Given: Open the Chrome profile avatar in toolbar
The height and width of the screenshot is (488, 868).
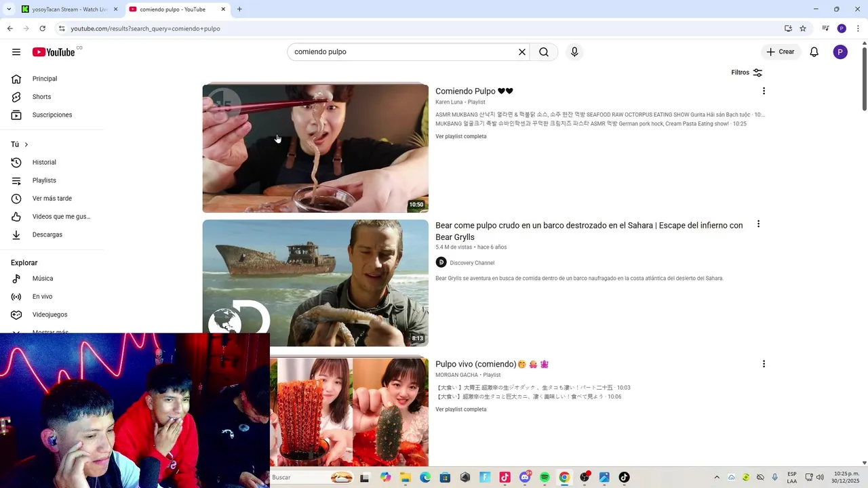Looking at the screenshot, I should (842, 28).
